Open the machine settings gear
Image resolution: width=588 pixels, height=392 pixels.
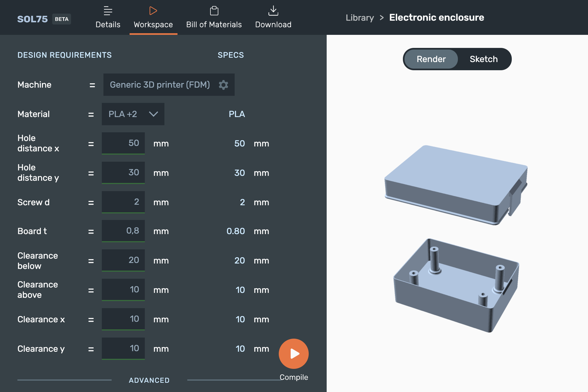tap(223, 85)
